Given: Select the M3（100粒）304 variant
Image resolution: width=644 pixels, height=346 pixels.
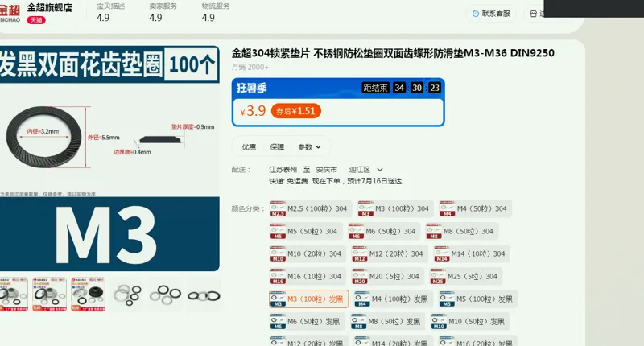Looking at the screenshot, I should (x=395, y=208).
